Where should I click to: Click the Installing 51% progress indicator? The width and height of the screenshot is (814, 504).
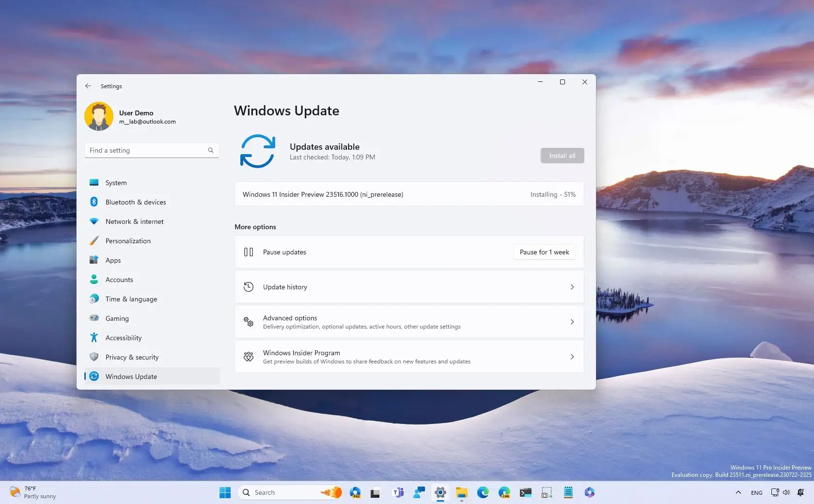pyautogui.click(x=552, y=194)
